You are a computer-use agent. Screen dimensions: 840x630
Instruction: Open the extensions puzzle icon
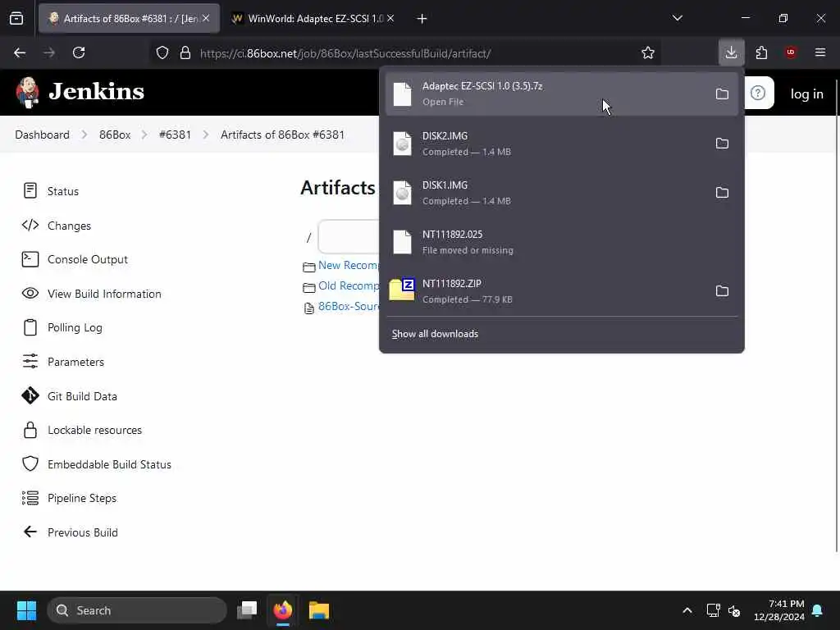tap(761, 52)
